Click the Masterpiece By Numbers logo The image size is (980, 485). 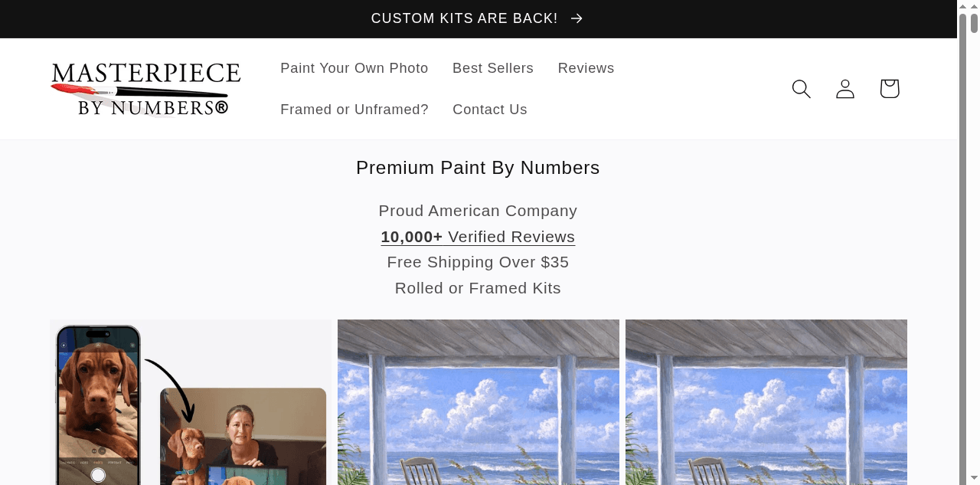tap(145, 89)
